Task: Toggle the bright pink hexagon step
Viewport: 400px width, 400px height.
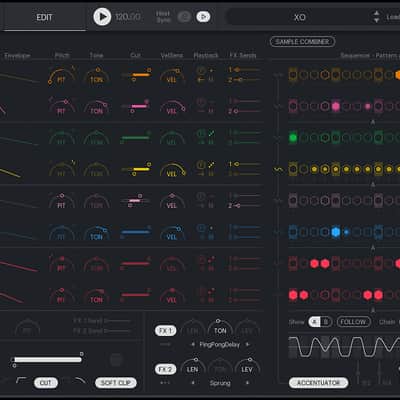Action: tap(336, 106)
